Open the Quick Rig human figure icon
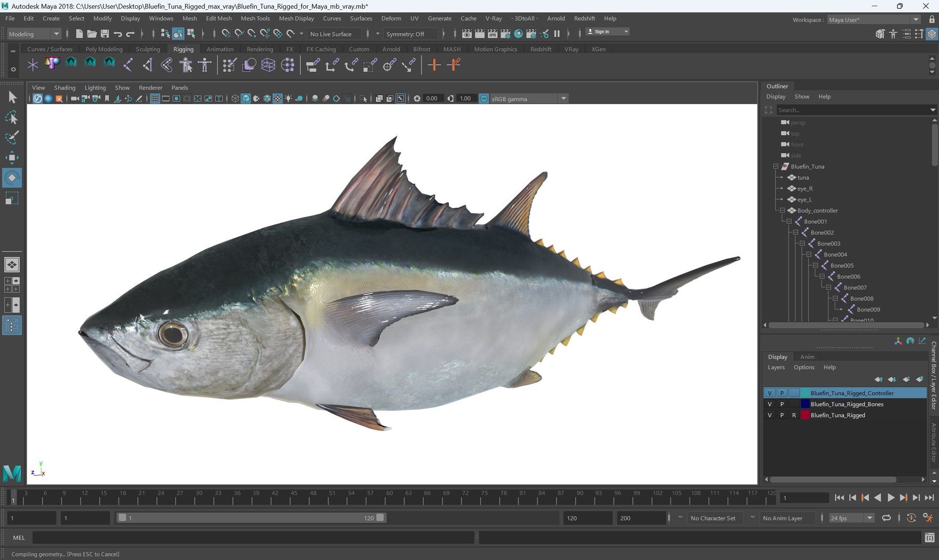Image resolution: width=939 pixels, height=560 pixels. (186, 65)
